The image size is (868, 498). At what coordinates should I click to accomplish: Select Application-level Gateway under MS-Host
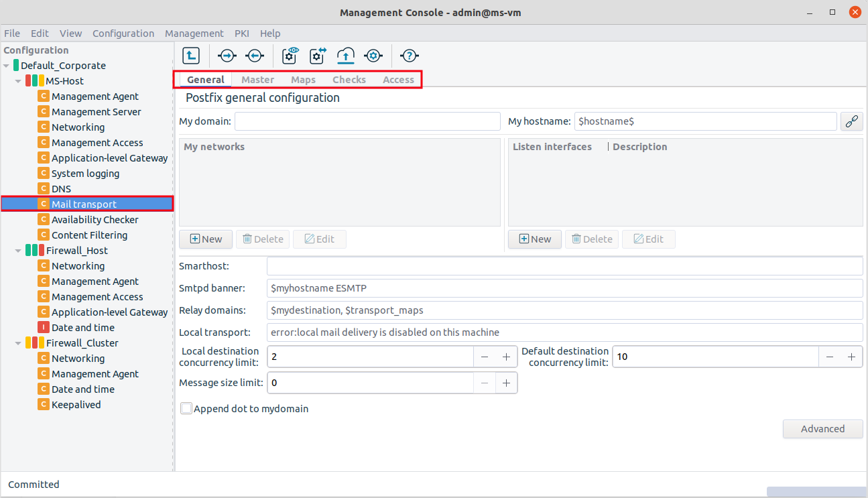pos(109,158)
